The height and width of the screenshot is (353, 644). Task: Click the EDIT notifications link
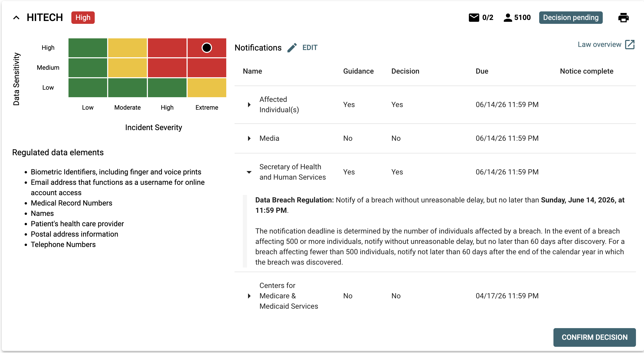pos(310,48)
